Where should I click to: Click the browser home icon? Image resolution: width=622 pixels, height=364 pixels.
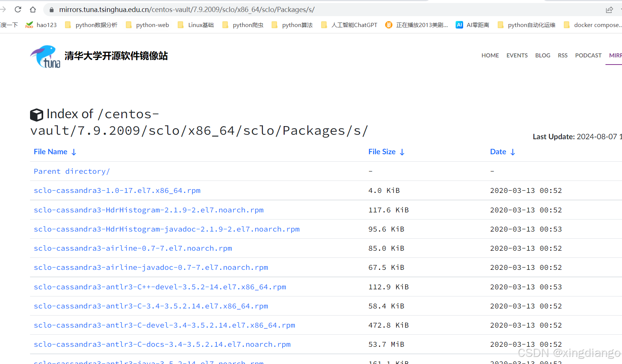click(33, 9)
